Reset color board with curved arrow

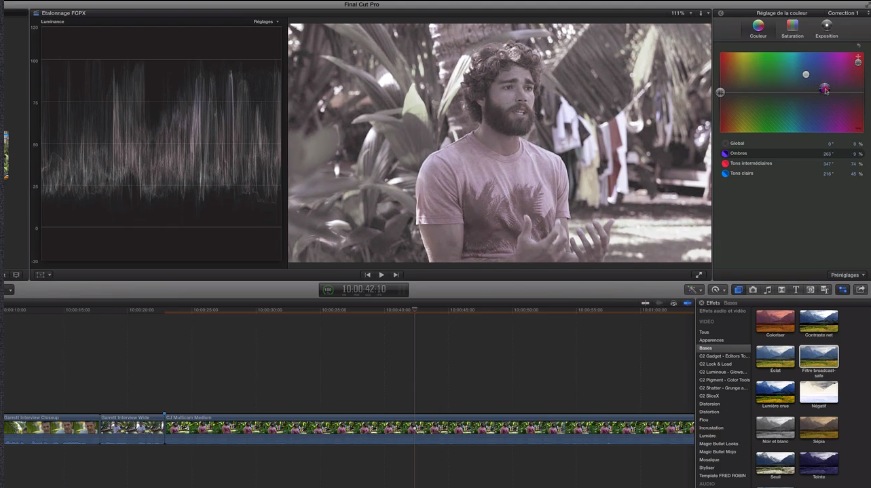click(x=859, y=46)
